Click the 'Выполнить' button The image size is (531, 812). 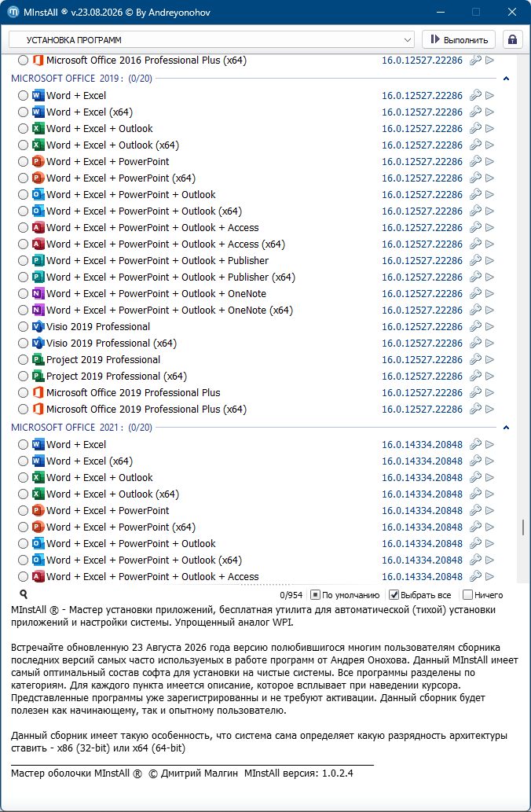pyautogui.click(x=459, y=40)
